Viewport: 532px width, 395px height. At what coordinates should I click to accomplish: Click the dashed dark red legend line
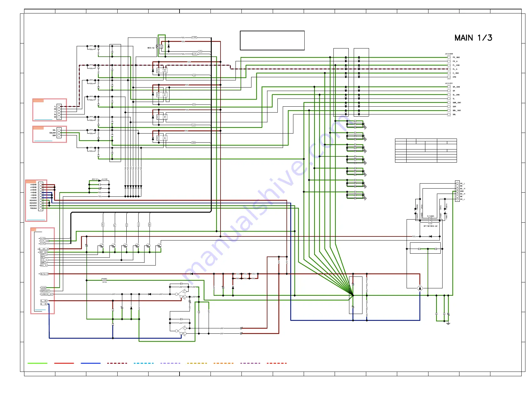(x=117, y=363)
